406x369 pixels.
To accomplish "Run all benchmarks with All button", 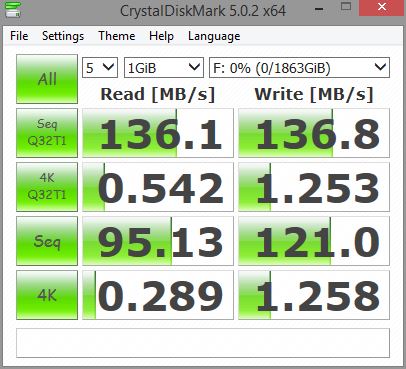I will (x=47, y=79).
